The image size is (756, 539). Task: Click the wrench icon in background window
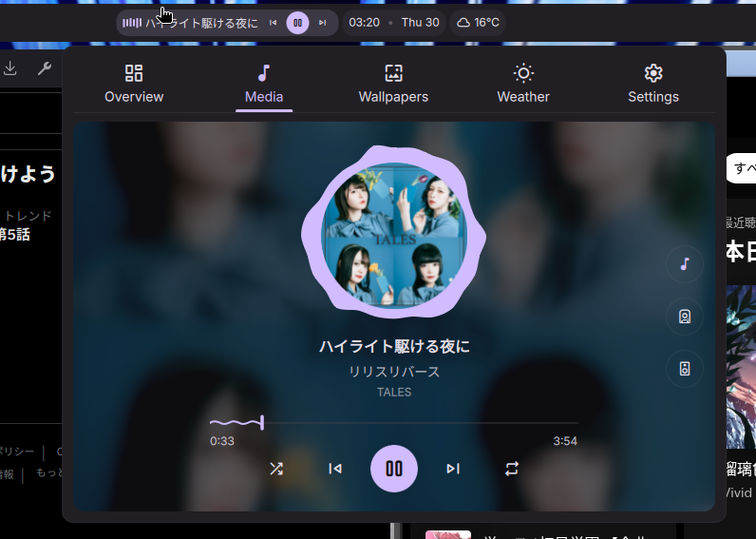(x=45, y=68)
